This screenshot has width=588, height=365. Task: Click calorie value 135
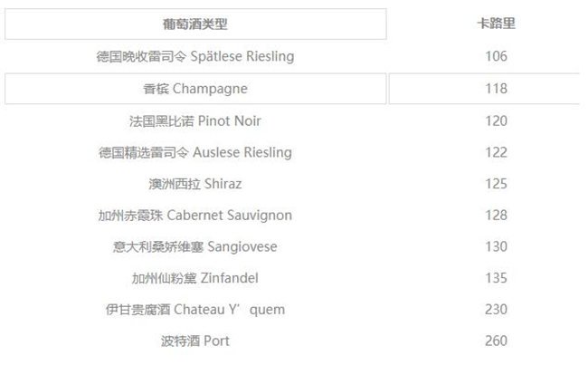coord(496,278)
